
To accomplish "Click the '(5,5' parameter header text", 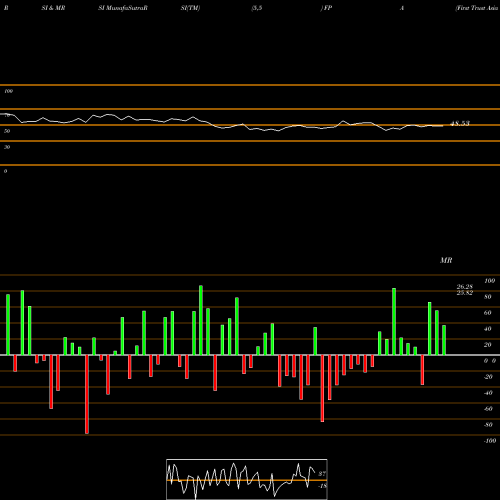I will click(x=257, y=8).
